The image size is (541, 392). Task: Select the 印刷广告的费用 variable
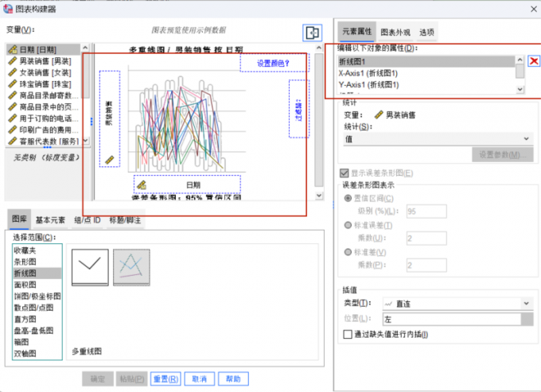pos(44,130)
